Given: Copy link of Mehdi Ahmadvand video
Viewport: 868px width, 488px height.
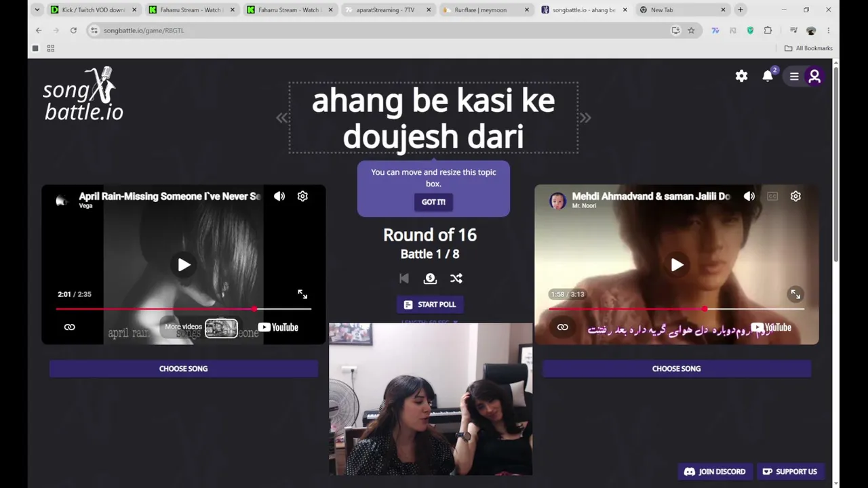Looking at the screenshot, I should point(562,327).
